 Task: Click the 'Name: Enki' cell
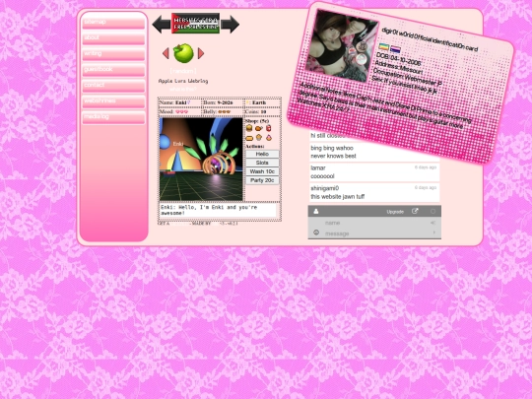pos(180,102)
